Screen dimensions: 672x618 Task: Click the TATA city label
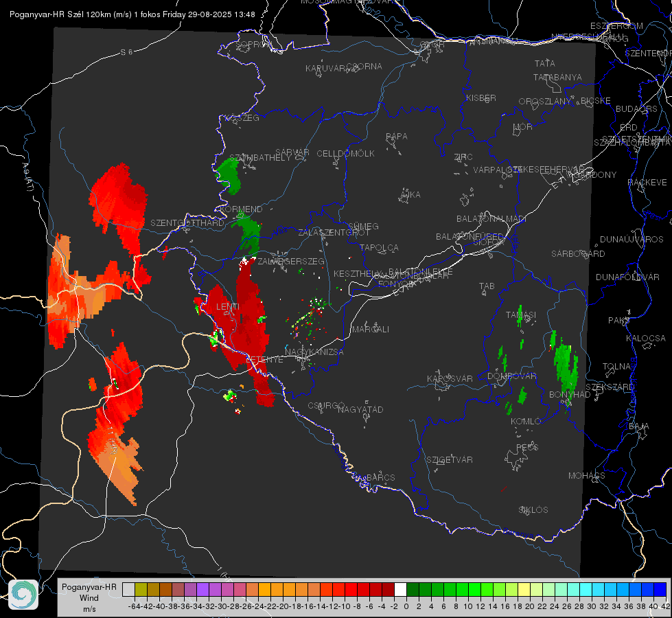(x=545, y=63)
